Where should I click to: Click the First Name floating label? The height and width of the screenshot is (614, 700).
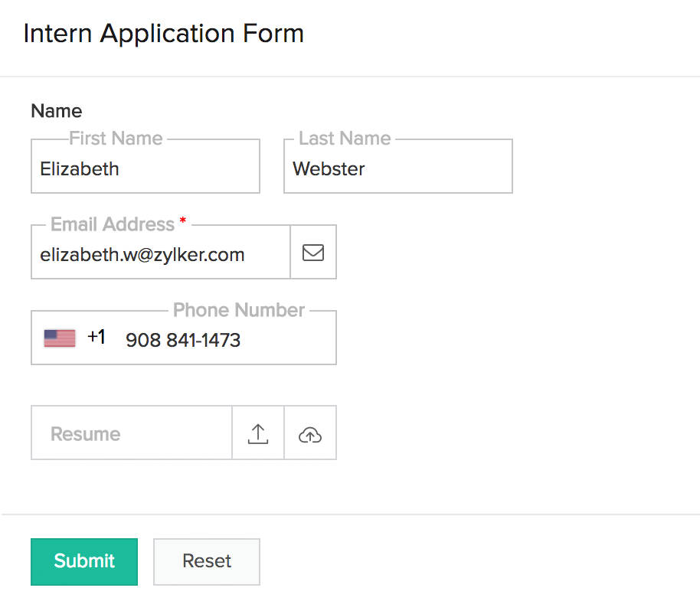click(x=116, y=139)
